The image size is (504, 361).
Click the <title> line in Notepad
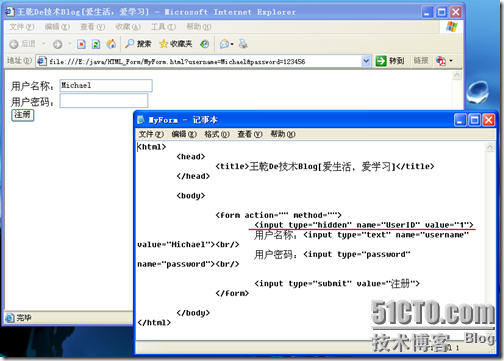325,166
